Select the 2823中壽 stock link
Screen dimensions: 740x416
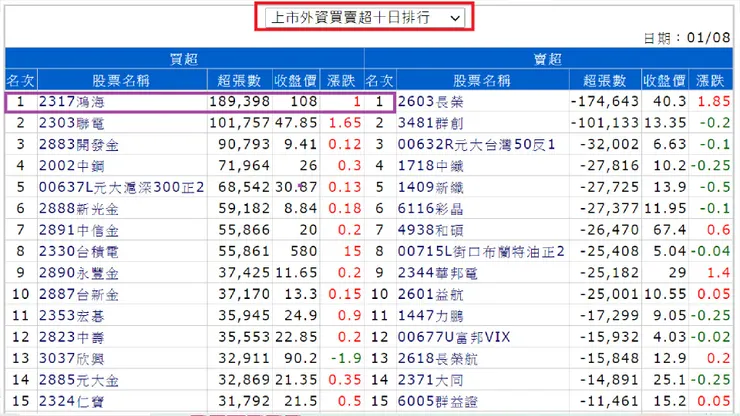point(72,337)
